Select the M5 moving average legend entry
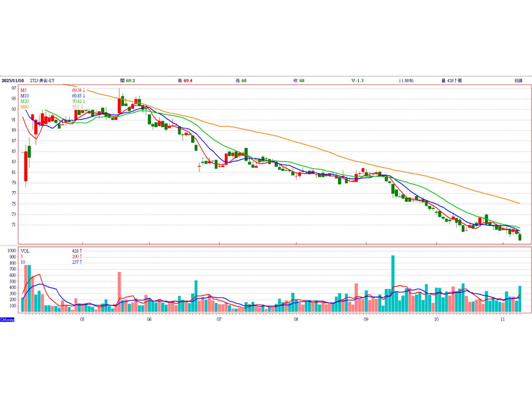 [x=24, y=90]
